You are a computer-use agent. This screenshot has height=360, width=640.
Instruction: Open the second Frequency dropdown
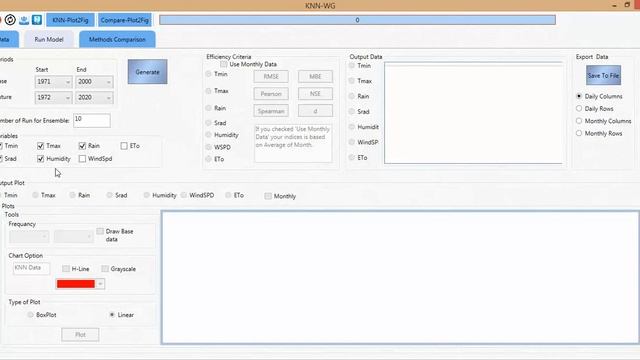coord(73,236)
